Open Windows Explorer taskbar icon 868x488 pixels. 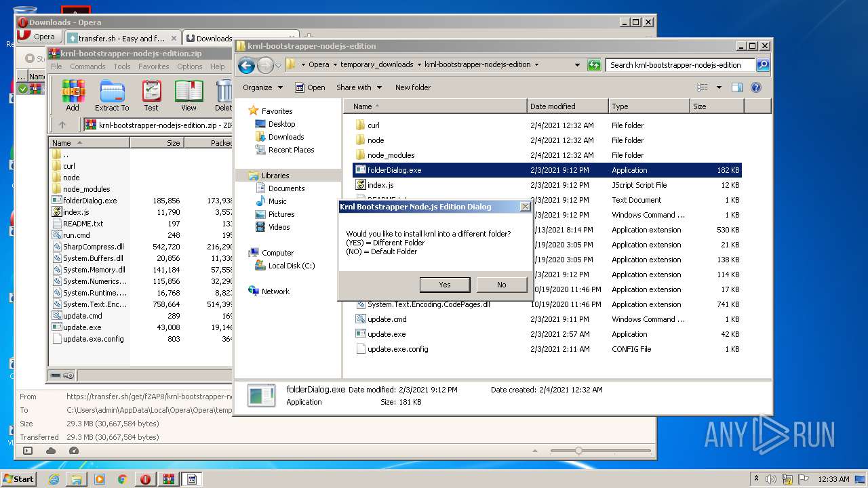click(x=77, y=479)
